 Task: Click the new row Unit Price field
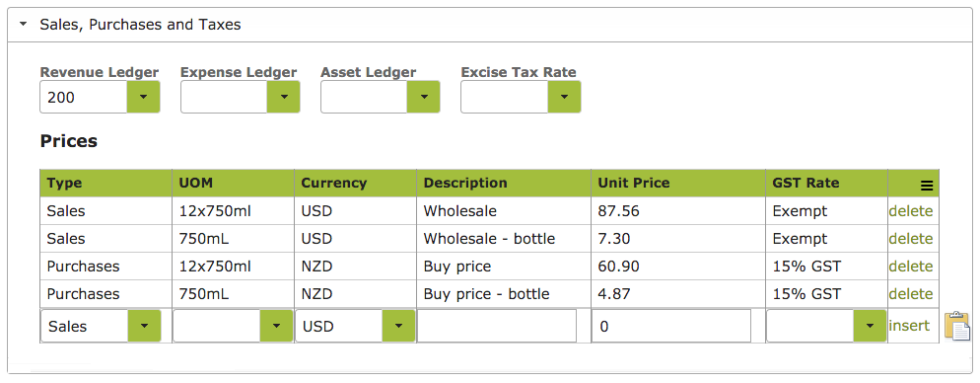(x=671, y=326)
